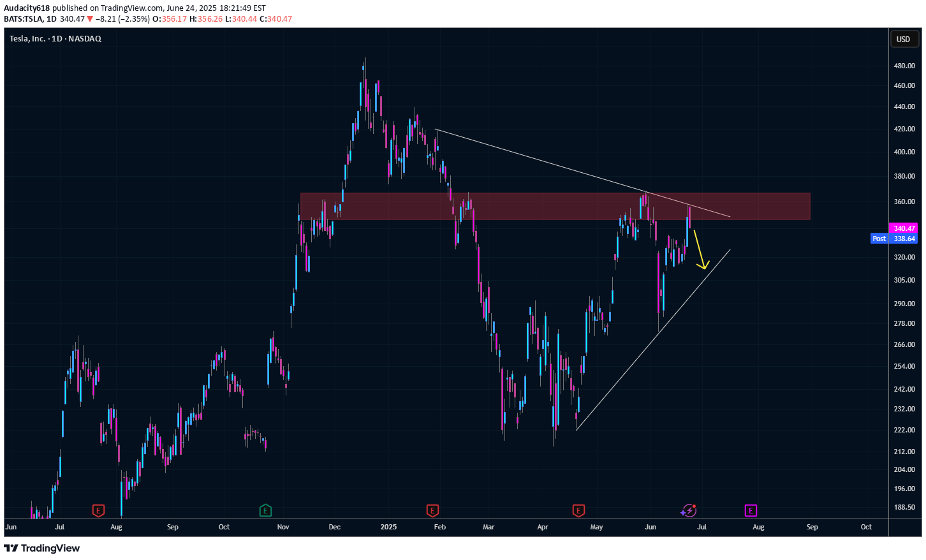Click the Apr label on the time axis
This screenshot has height=560, width=926.
tap(543, 527)
